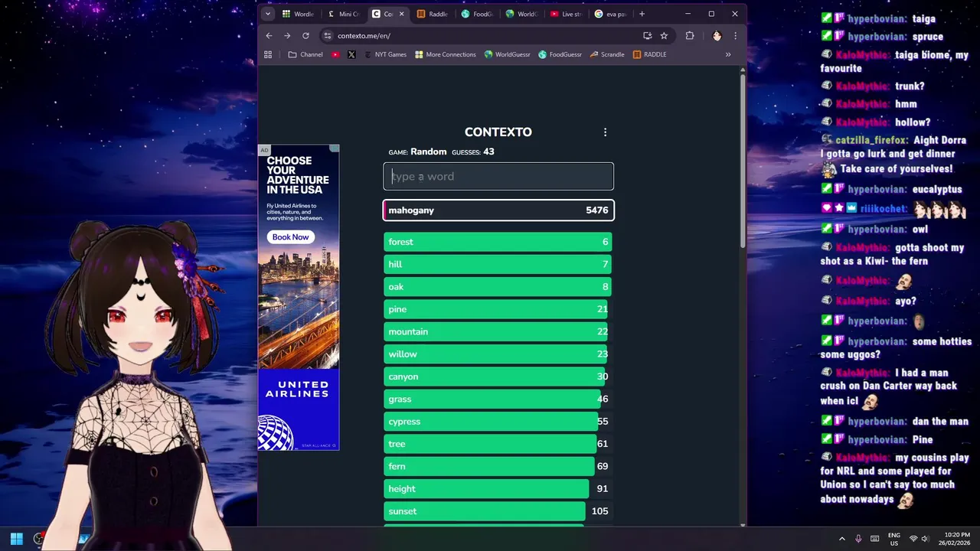
Task: Open the volume speaker tray icon
Action: (925, 539)
